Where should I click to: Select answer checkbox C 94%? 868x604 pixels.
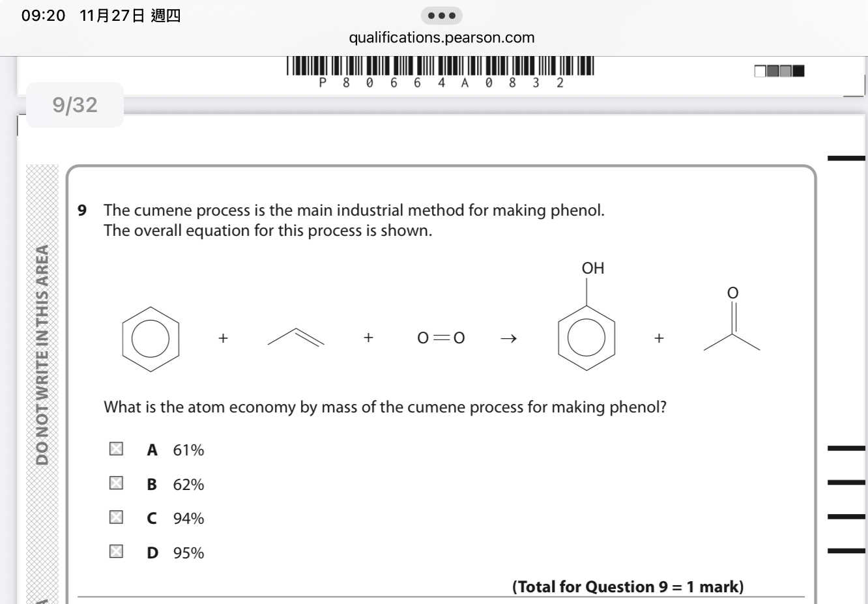[x=116, y=517]
